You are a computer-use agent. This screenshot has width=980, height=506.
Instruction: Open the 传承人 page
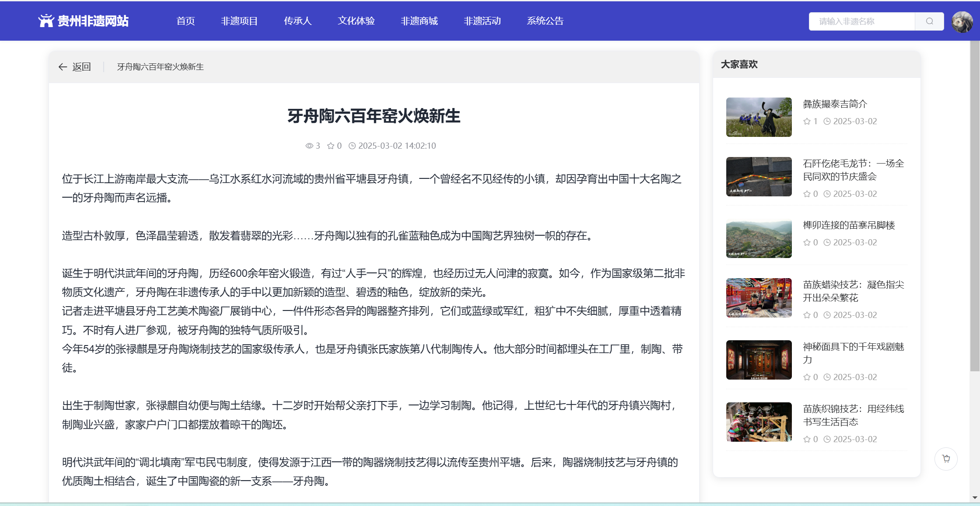[x=297, y=21]
